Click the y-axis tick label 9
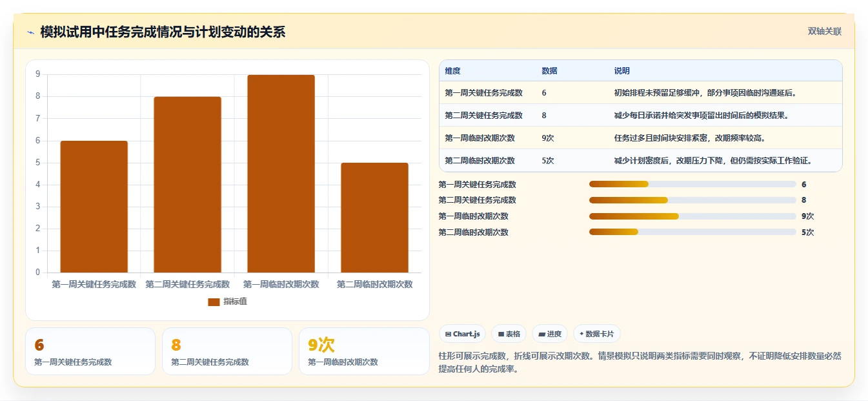 (x=38, y=74)
